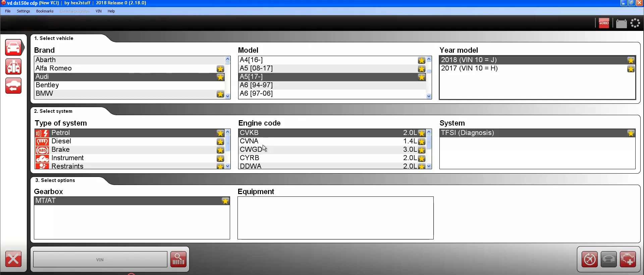Viewport: 644px width, 275px height.
Task: Toggle bookmark star for model A5[17-]
Action: [x=422, y=77]
